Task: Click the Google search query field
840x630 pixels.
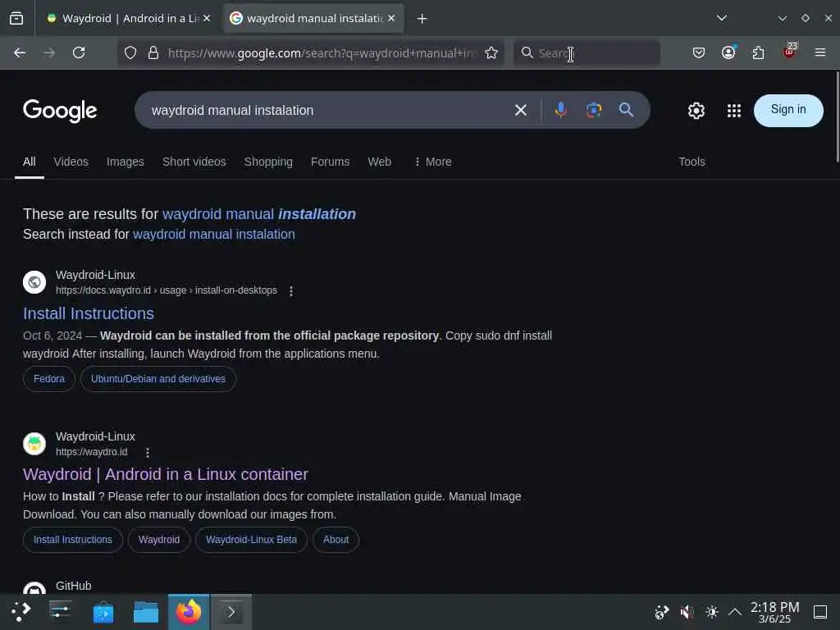Action: 326,110
